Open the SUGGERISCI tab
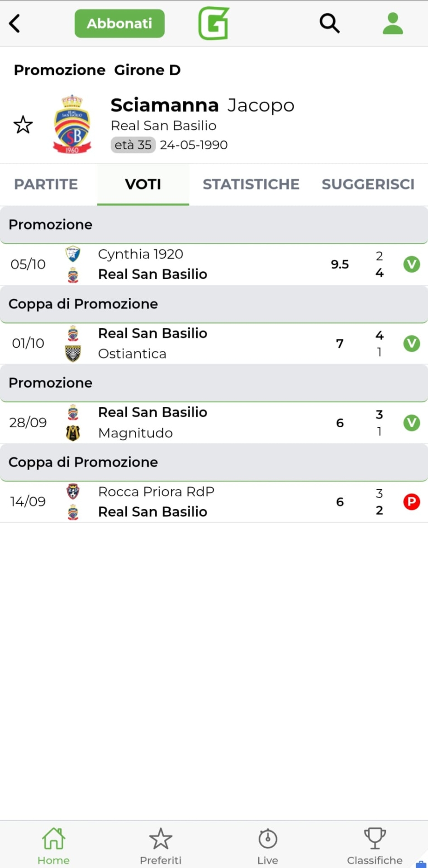The height and width of the screenshot is (868, 428). click(x=368, y=184)
